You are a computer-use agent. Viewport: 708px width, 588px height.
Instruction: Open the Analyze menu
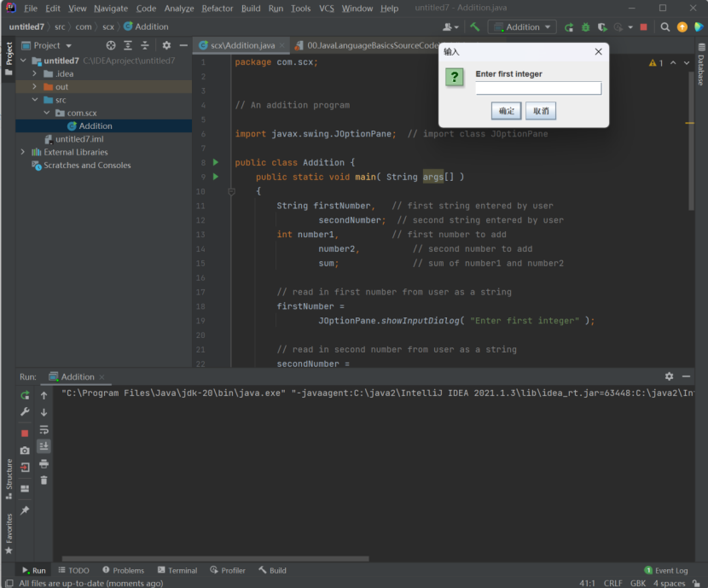tap(179, 9)
